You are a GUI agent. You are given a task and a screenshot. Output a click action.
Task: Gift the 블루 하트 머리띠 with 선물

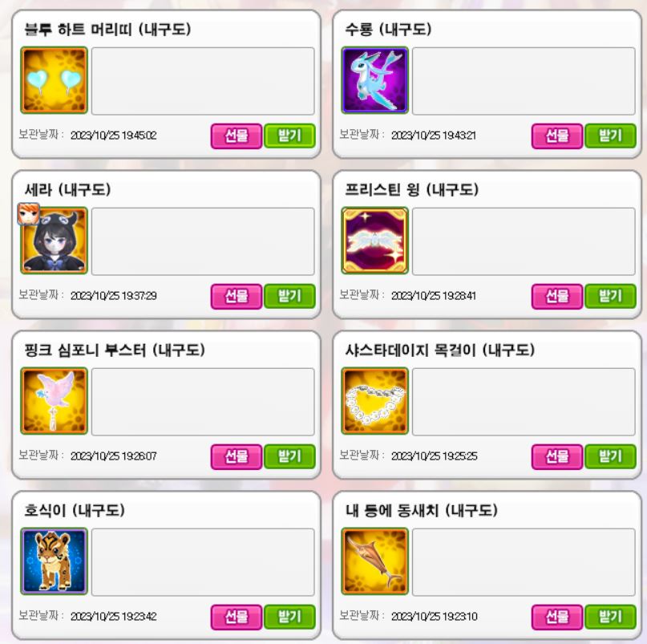(x=237, y=136)
